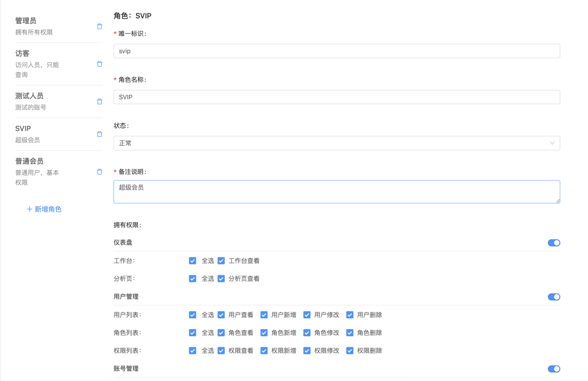Delete the 访客 role using its trash icon
The image size is (588, 381).
99,64
